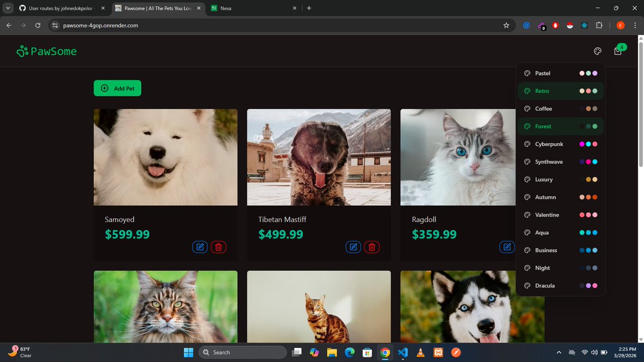Open Microsoft Edge from the taskbar

click(349, 352)
